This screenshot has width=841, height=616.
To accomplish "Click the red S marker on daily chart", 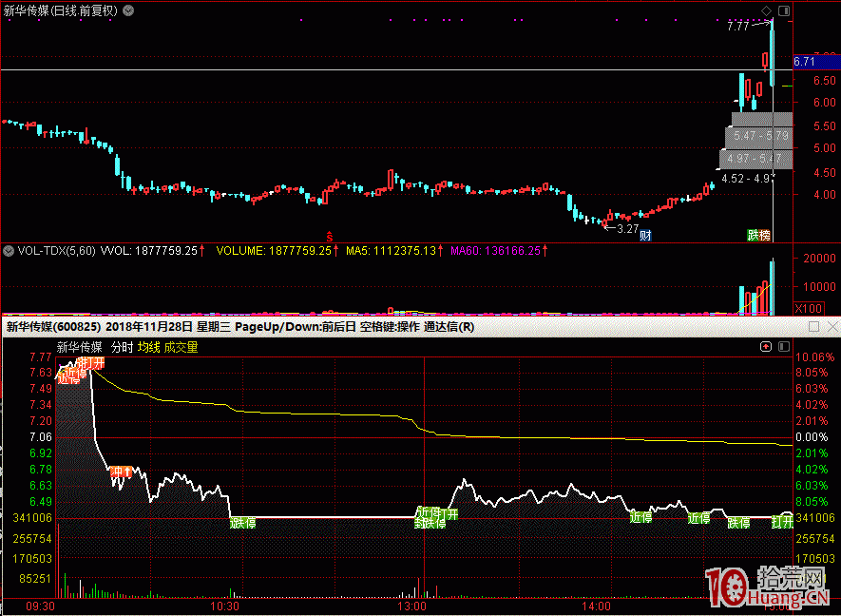I will [x=330, y=236].
